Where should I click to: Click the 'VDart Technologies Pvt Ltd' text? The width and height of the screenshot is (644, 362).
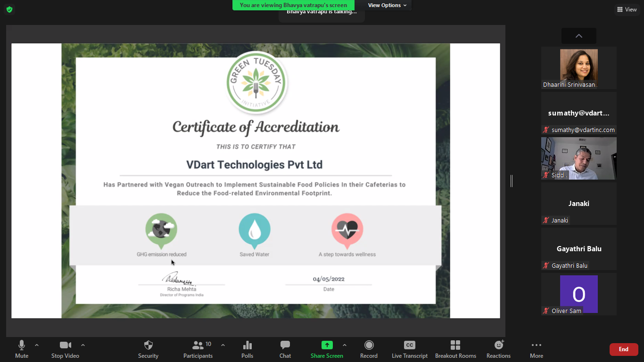tap(255, 165)
